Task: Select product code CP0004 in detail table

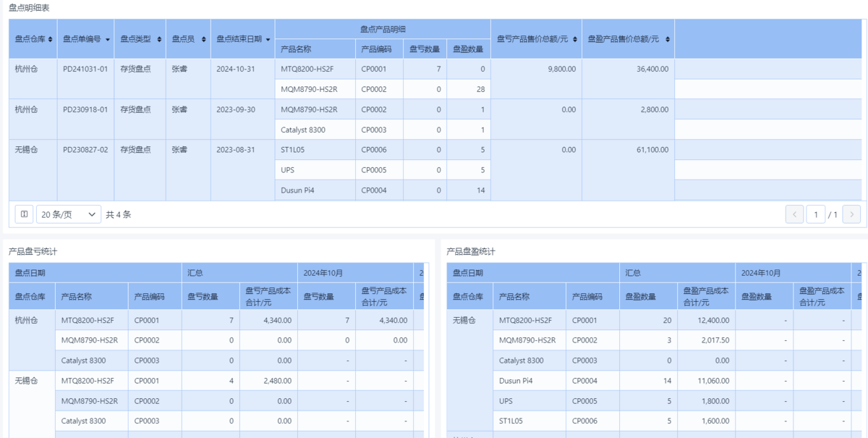Action: click(x=373, y=190)
